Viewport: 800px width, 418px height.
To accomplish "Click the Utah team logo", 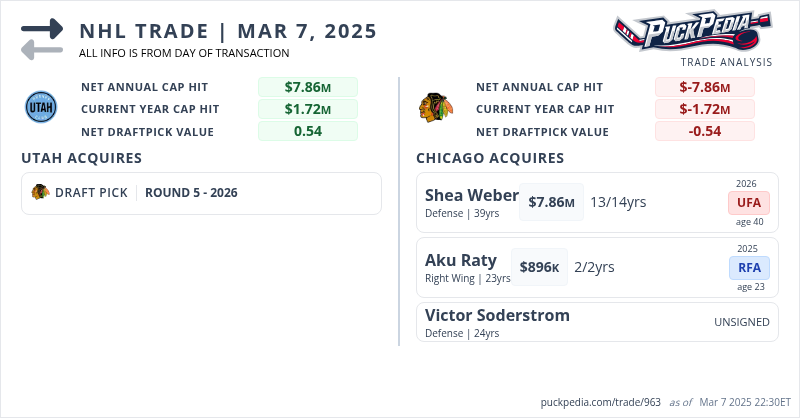I will pyautogui.click(x=40, y=107).
